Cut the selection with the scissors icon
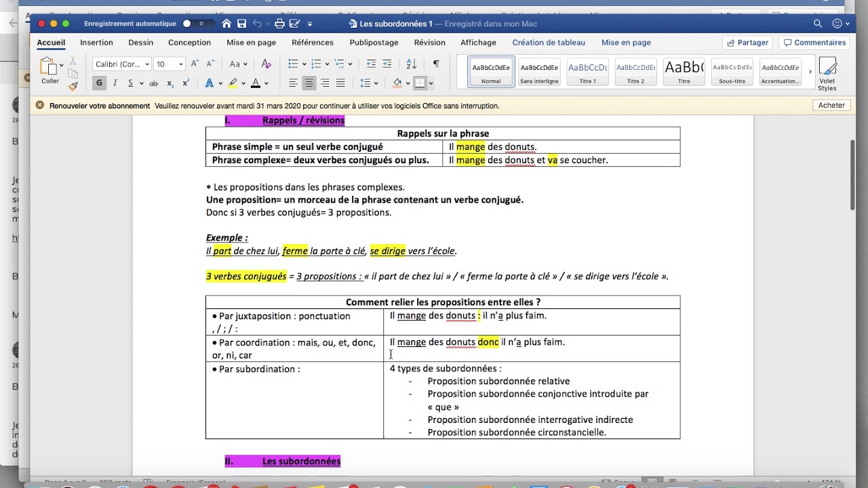Viewport: 868px width, 488px height. tap(73, 62)
